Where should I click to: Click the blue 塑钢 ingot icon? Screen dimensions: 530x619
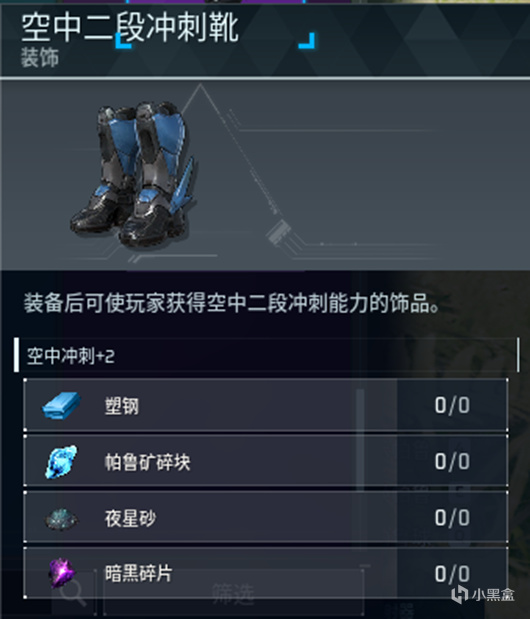point(62,405)
